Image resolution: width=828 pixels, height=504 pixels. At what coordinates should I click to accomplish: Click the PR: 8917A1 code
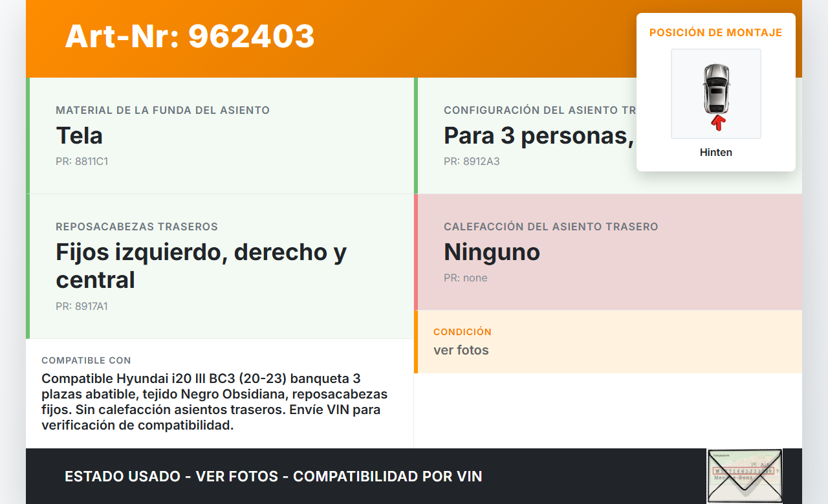pyautogui.click(x=82, y=306)
